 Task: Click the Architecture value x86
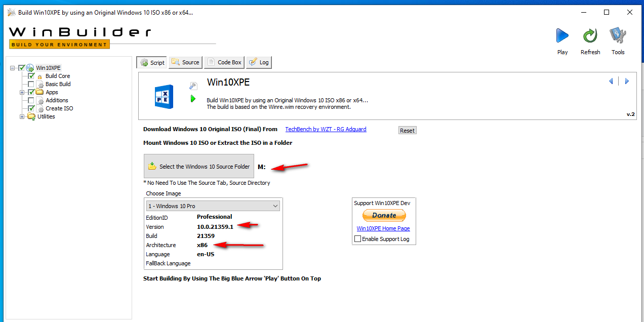pyautogui.click(x=202, y=245)
